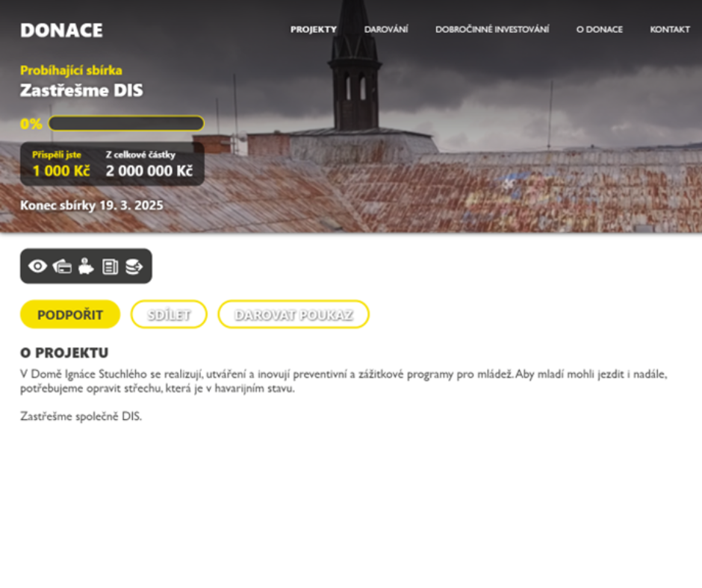Open the KONTAKT menu item

(670, 30)
